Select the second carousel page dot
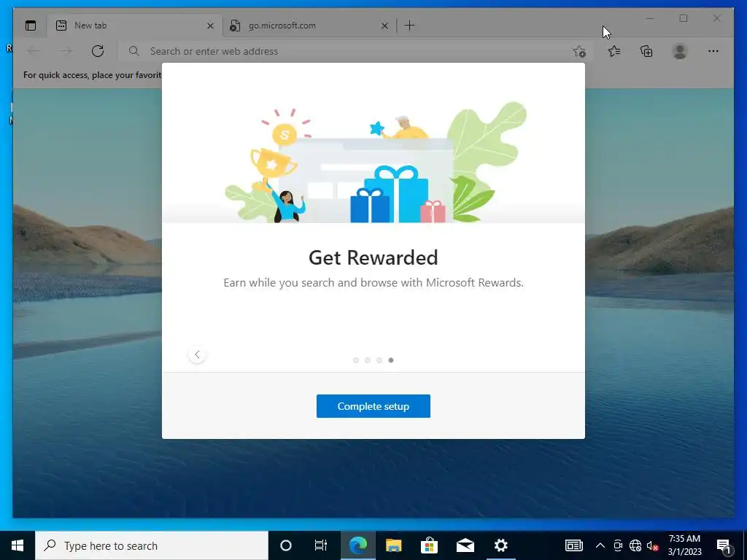 (x=368, y=360)
